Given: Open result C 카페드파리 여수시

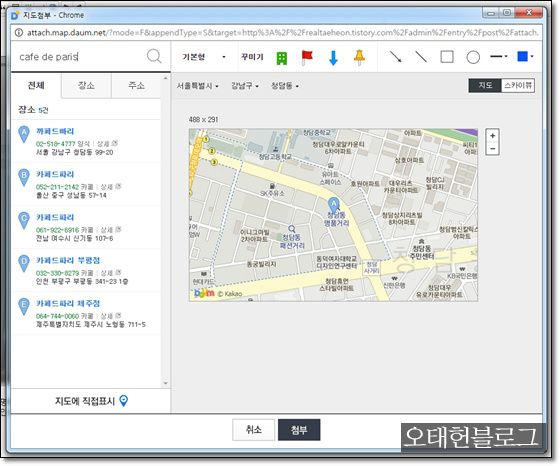Looking at the screenshot, I should tap(55, 217).
